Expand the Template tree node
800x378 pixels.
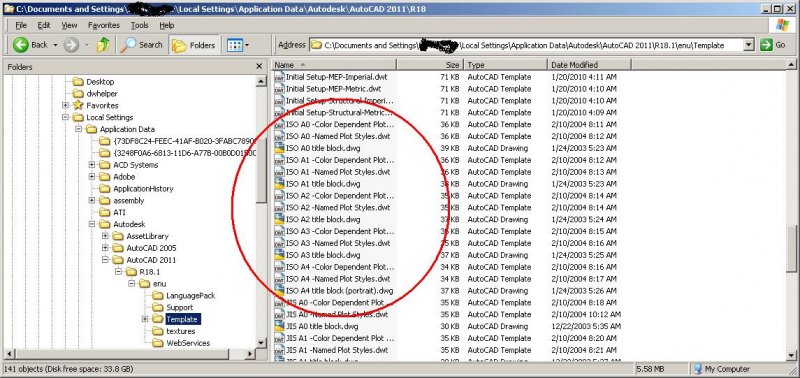coord(145,319)
